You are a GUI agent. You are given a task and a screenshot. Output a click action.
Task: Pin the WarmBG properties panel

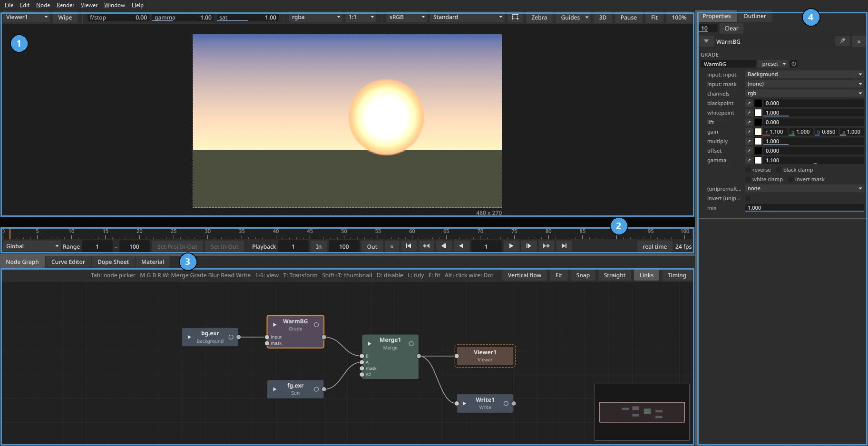[842, 41]
